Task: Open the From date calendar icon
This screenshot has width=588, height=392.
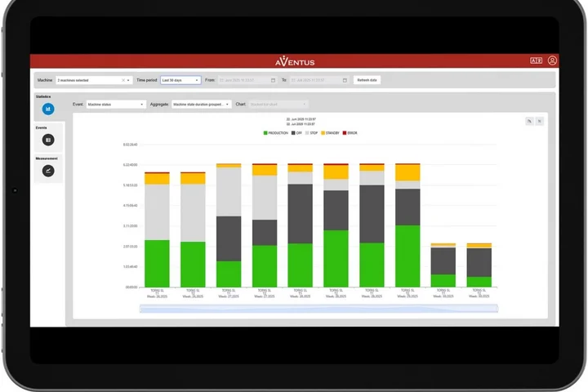Action: click(x=274, y=80)
